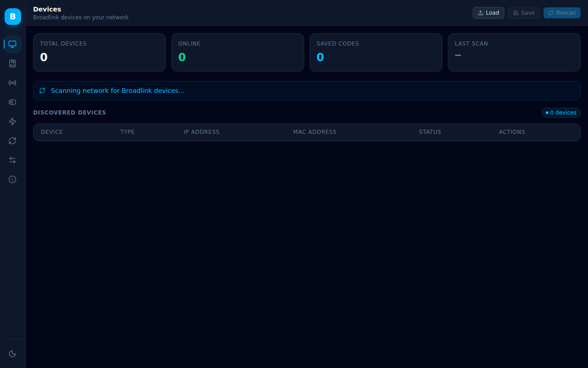This screenshot has height=368, width=588.
Task: Click the DEVICE column header
Action: tap(52, 132)
